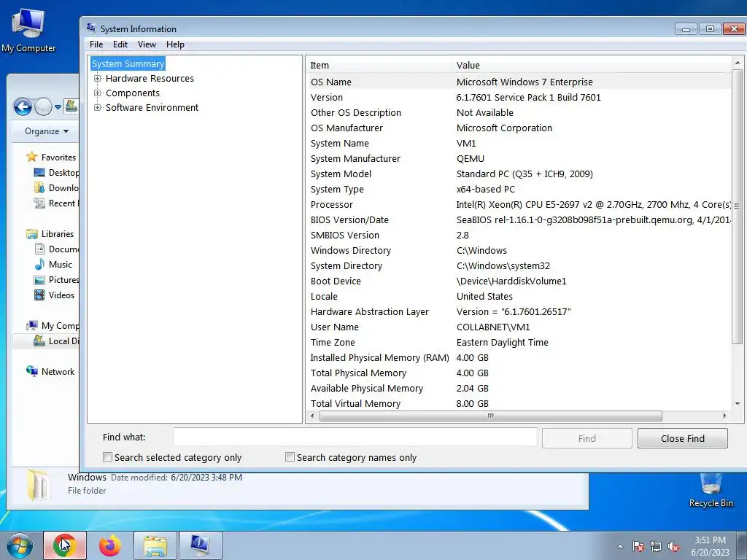The image size is (747, 560).
Task: Open the Help menu
Action: click(x=175, y=44)
